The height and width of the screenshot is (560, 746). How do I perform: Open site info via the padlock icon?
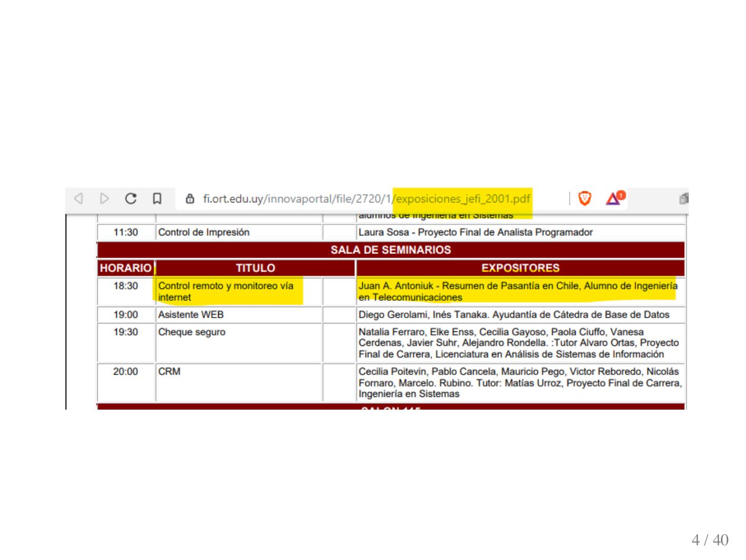tap(190, 199)
